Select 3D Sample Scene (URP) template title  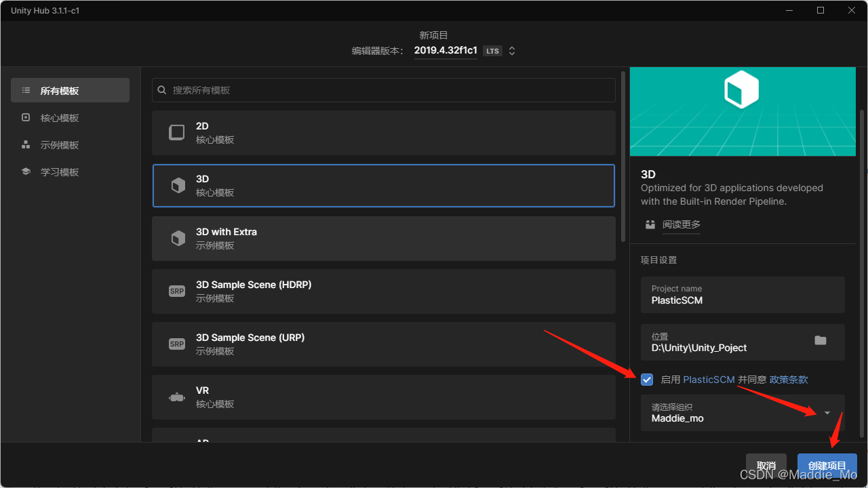point(250,338)
